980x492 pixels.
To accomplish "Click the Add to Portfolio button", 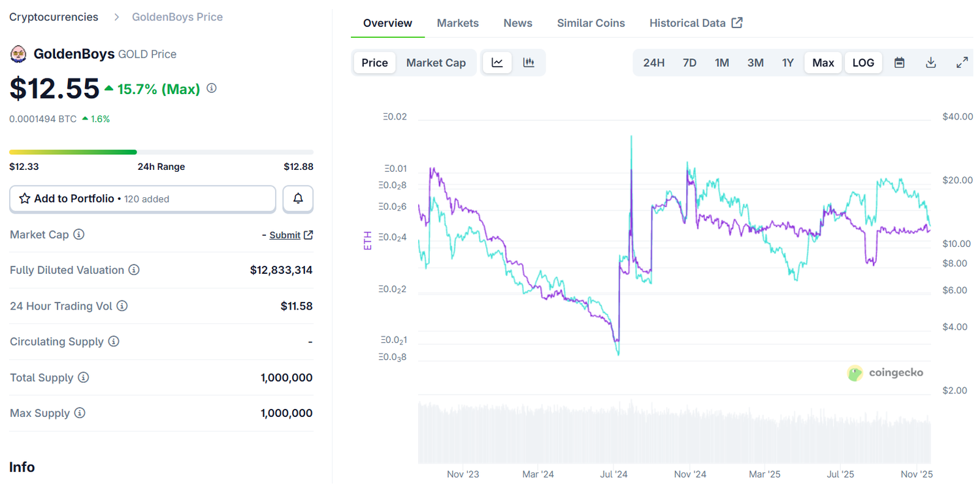I will (142, 199).
